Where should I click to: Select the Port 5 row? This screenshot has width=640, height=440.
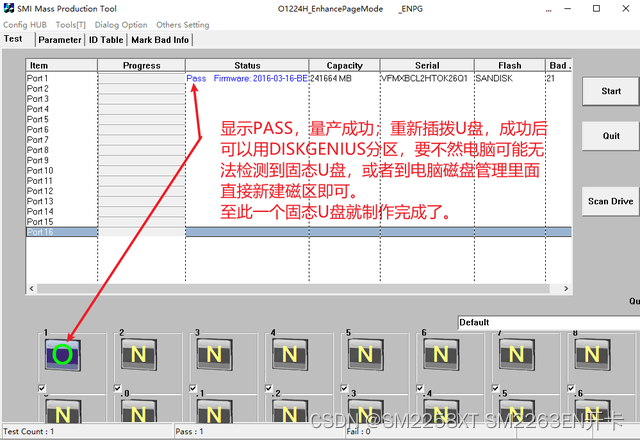click(299, 119)
